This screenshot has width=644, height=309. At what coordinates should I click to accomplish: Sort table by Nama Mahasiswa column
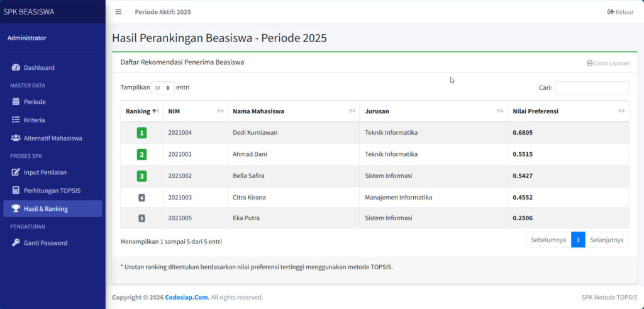point(293,111)
